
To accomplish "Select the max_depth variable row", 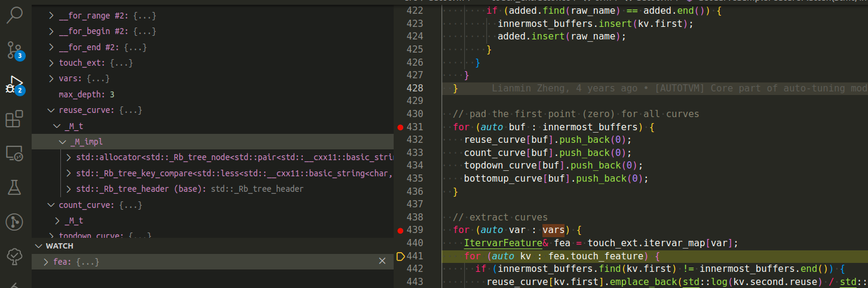I will (86, 94).
